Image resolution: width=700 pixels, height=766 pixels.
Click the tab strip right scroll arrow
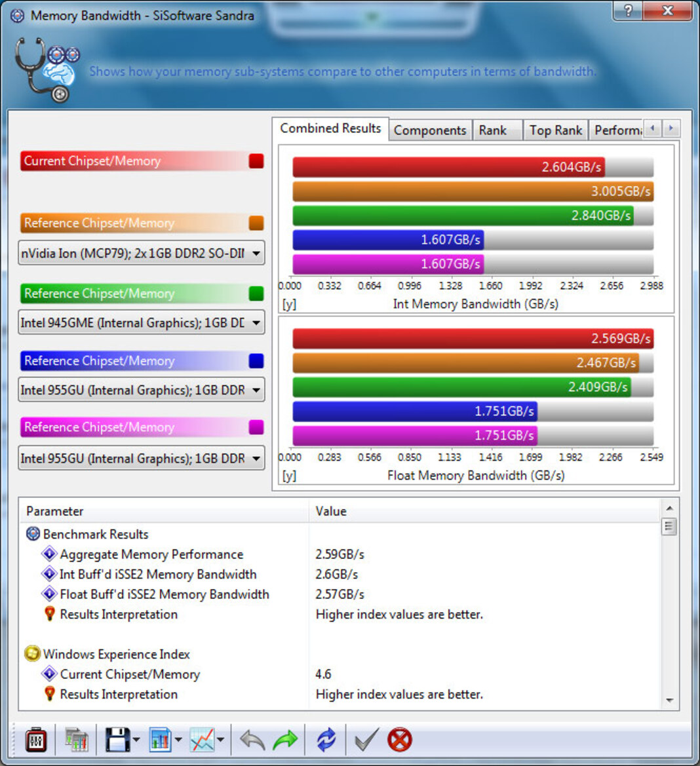pyautogui.click(x=671, y=128)
